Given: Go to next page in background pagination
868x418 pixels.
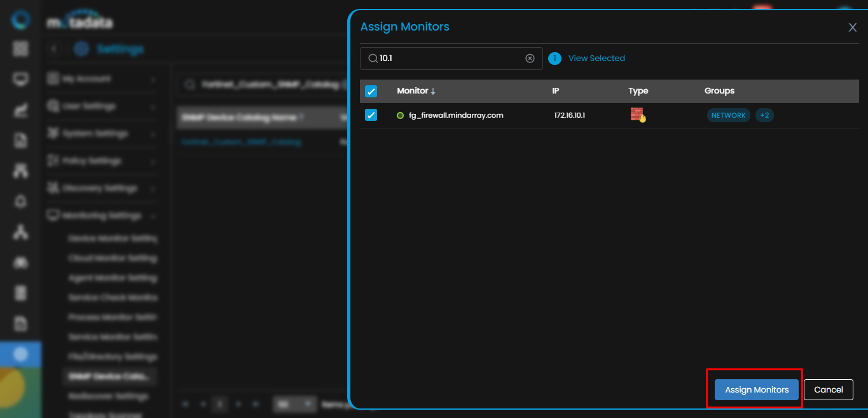Looking at the screenshot, I should tap(238, 404).
